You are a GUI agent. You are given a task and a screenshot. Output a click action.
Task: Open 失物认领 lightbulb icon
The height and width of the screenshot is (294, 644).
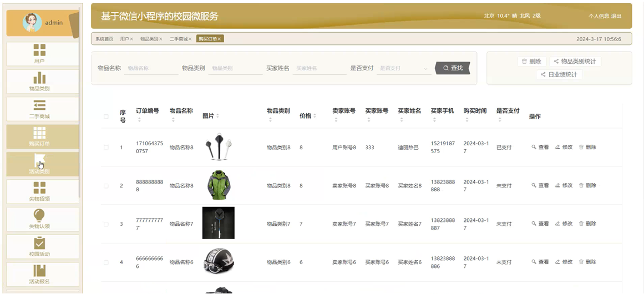39,215
